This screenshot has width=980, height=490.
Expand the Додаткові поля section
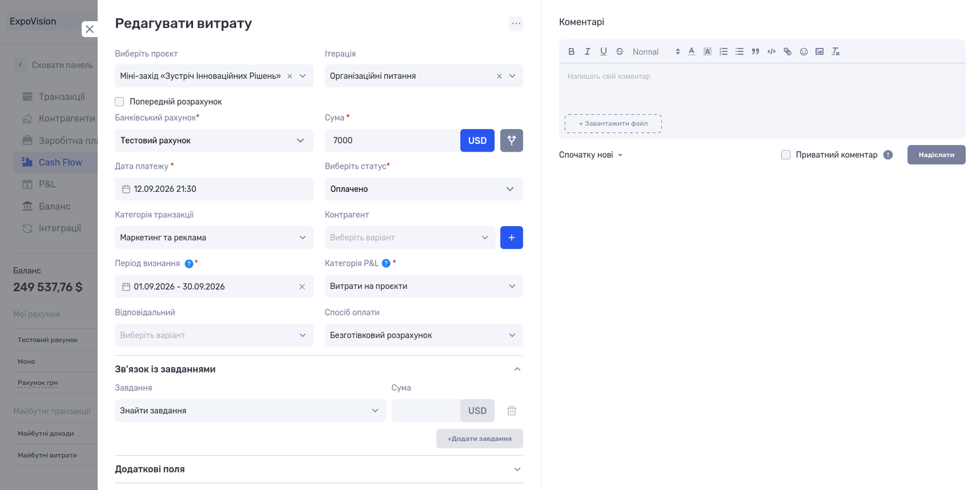click(x=318, y=469)
